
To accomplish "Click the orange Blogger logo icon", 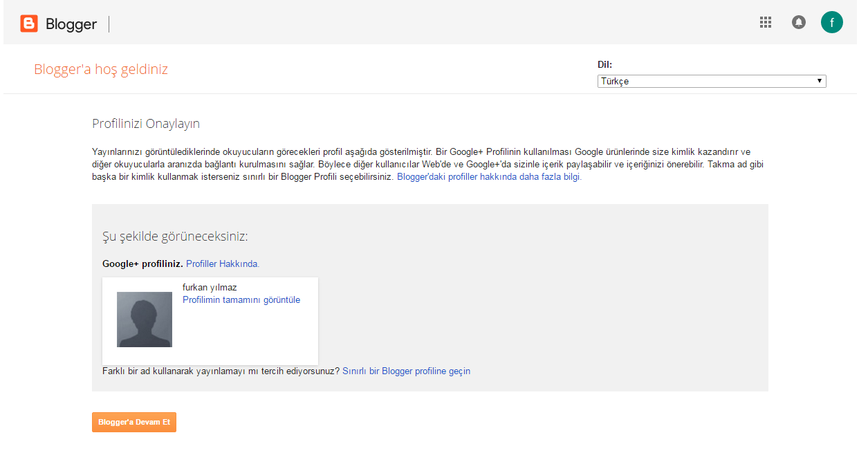I will (29, 24).
